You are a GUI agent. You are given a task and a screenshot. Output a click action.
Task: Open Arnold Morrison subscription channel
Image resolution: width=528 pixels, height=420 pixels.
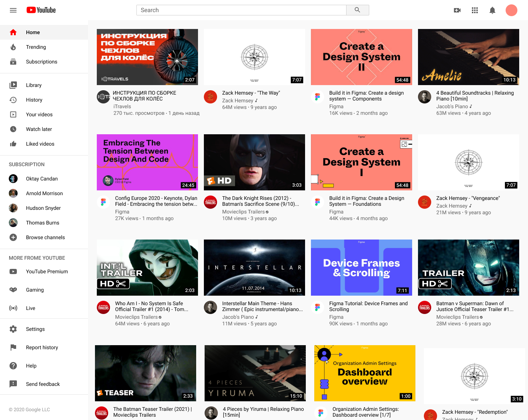44,193
